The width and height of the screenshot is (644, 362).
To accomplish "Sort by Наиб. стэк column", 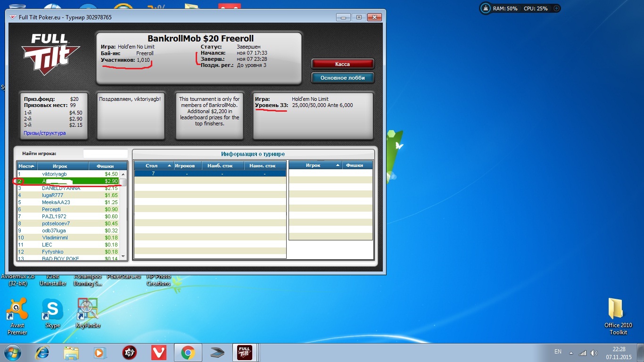I will click(x=223, y=165).
